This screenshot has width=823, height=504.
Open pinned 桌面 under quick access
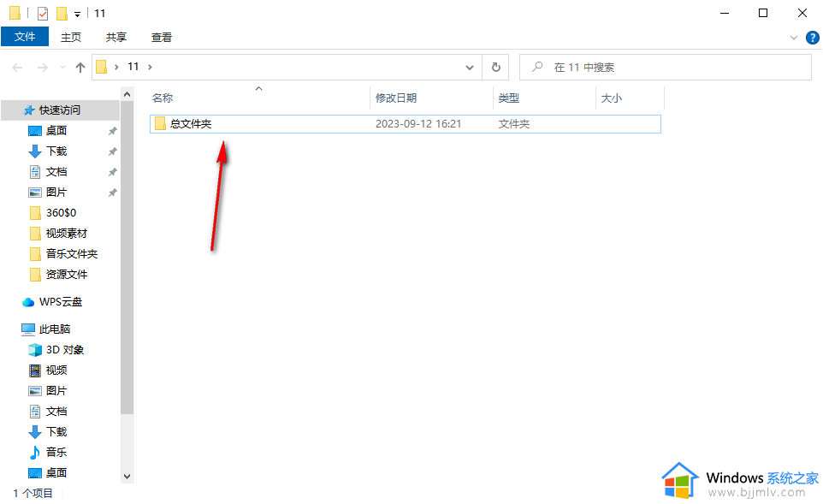coord(56,131)
